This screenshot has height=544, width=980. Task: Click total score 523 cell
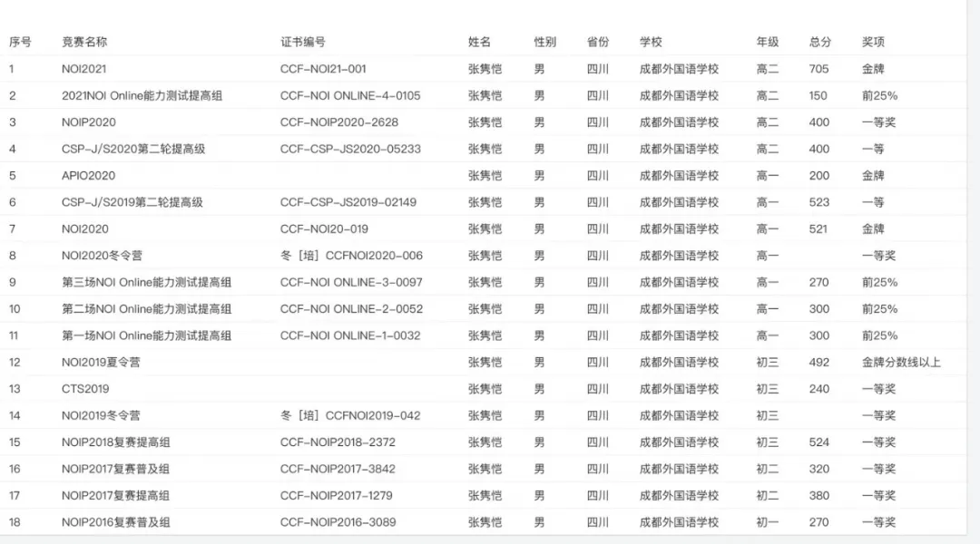(x=819, y=202)
